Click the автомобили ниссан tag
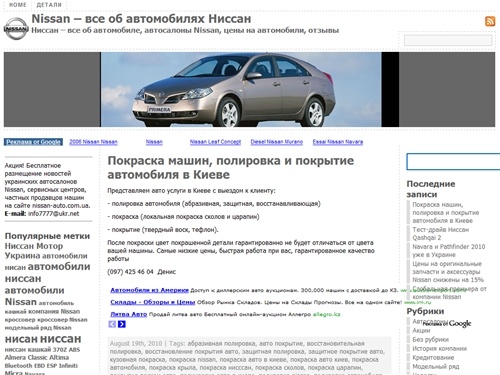500x375 pixels. 47,272
